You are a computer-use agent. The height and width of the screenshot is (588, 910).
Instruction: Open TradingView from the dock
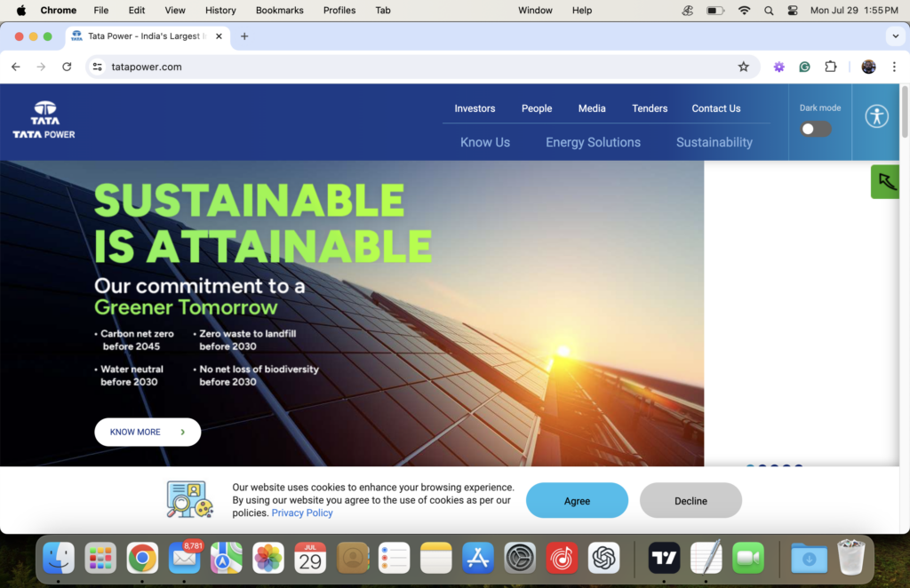[x=664, y=559]
